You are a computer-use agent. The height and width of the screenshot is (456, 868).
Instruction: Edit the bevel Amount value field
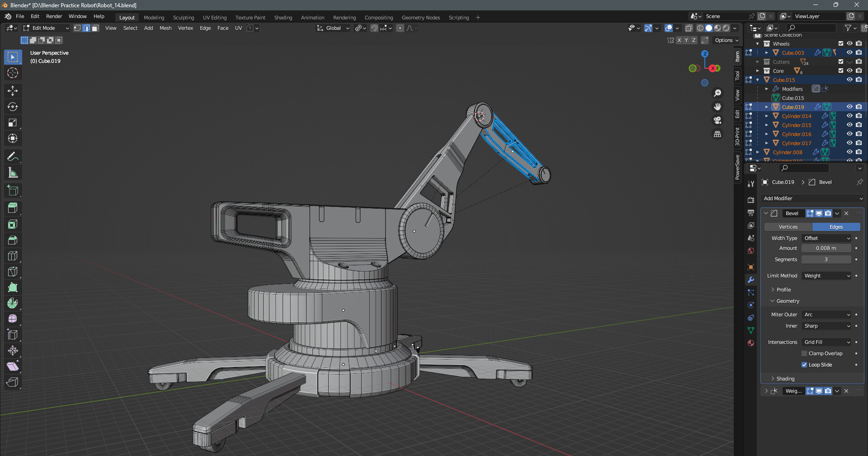(x=826, y=248)
